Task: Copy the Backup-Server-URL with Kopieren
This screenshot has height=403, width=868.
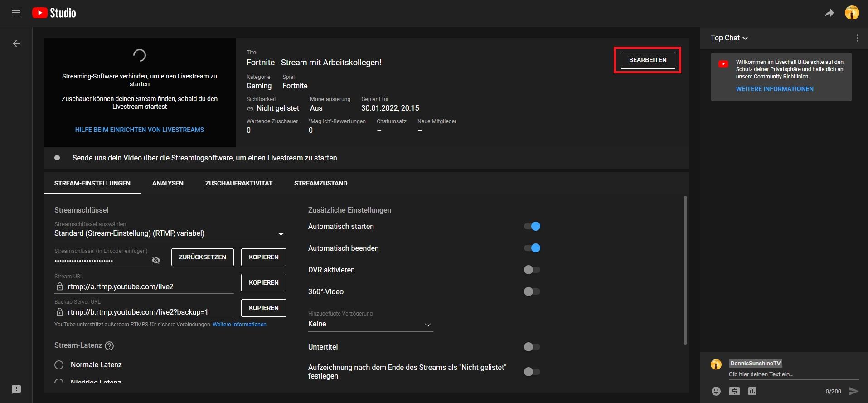Action: coord(264,308)
